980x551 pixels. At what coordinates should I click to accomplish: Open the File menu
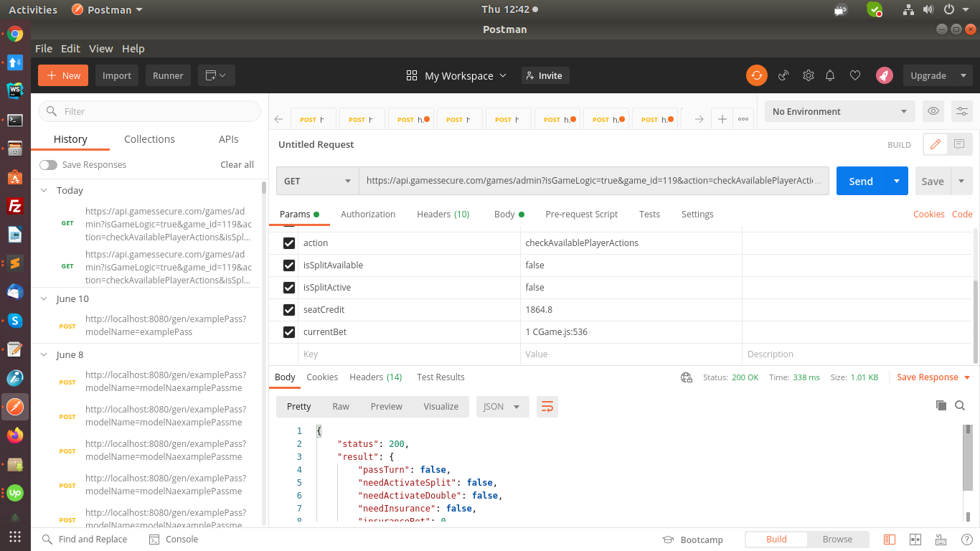coord(44,49)
